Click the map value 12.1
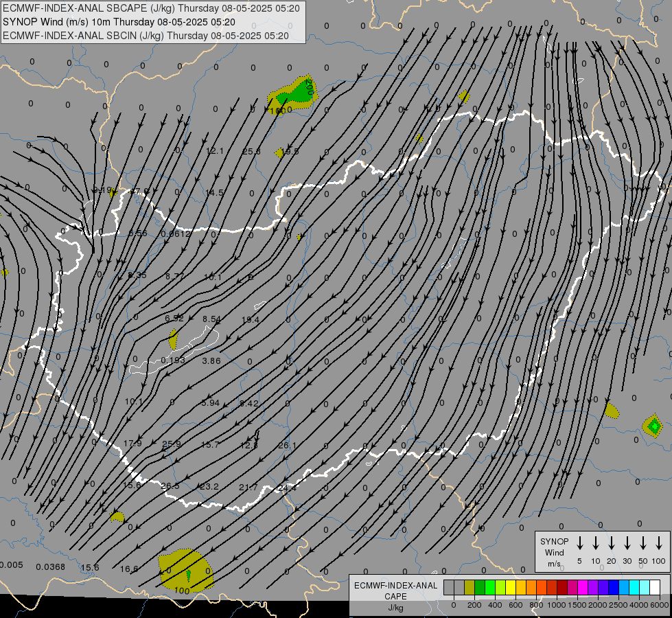672x618 pixels. [215, 150]
